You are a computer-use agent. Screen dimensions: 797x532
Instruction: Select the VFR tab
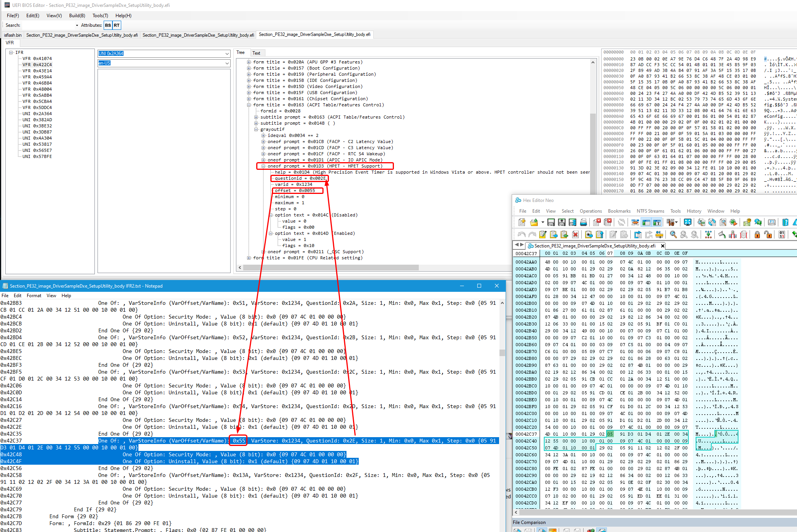point(10,43)
